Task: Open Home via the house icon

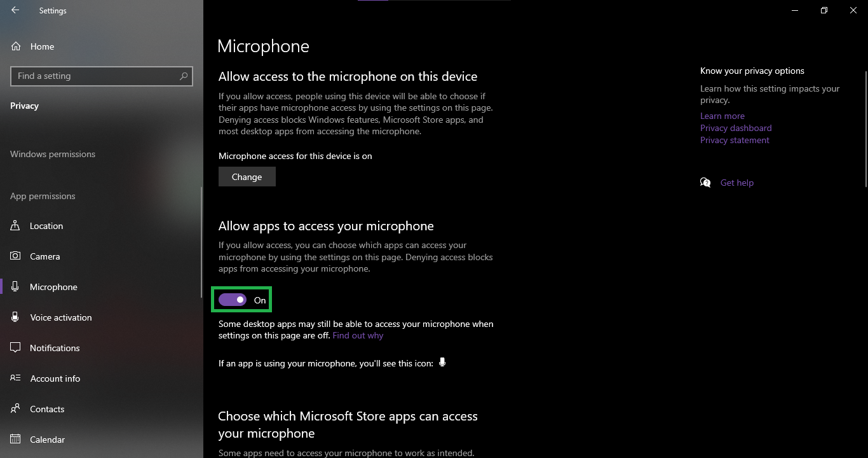Action: 16,46
